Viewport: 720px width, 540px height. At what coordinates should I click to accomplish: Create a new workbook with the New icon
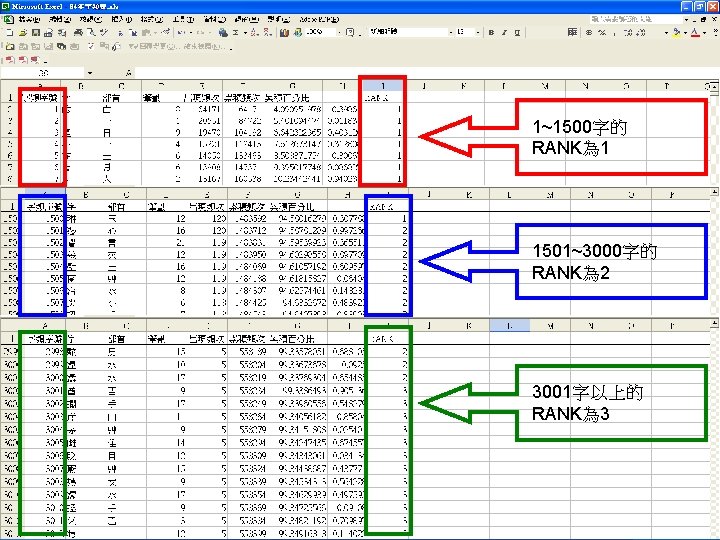[9, 33]
